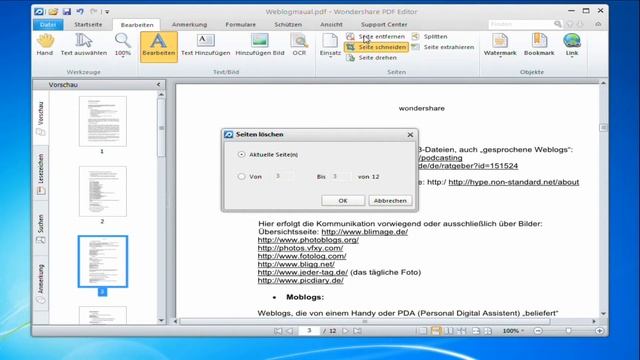Collapse the Vorschau panel with the arrow
Screen dimensions: 640x360
158,85
